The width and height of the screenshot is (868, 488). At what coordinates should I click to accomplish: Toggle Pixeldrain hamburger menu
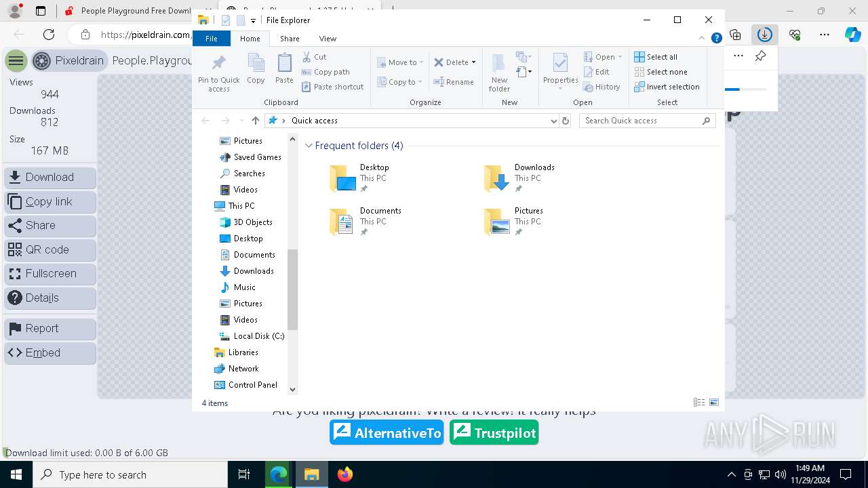pyautogui.click(x=16, y=61)
